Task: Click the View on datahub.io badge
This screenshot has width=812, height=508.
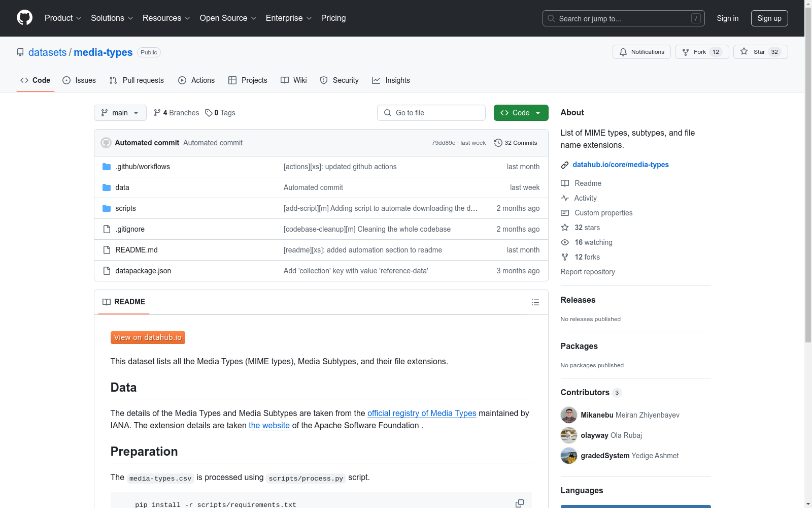Action: [148, 337]
